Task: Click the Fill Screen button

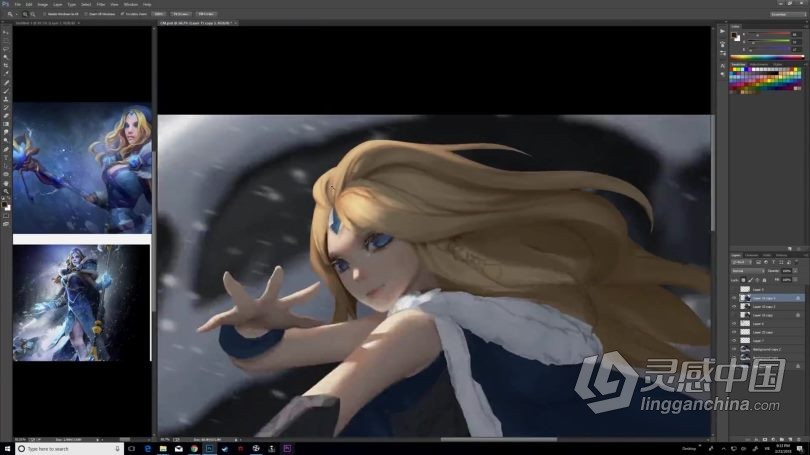Action: click(206, 14)
